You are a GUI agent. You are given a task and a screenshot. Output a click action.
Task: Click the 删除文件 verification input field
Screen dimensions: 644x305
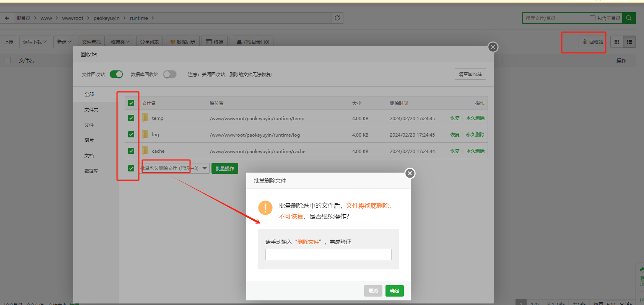(x=328, y=254)
